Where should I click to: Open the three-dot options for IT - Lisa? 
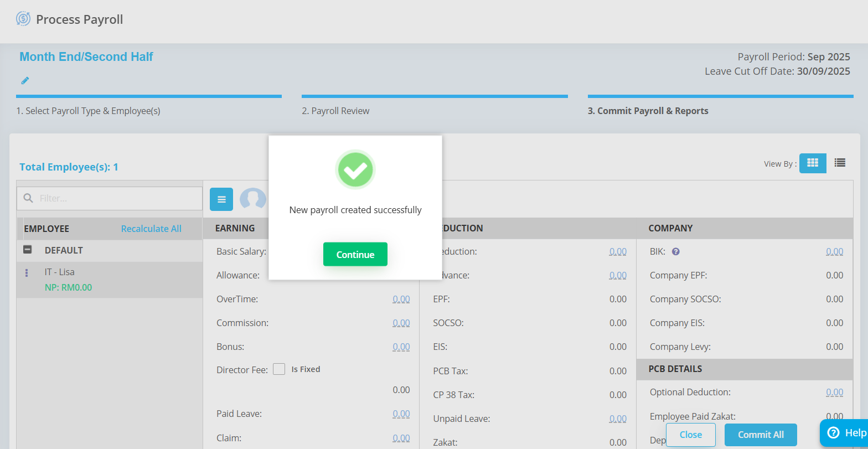point(27,273)
